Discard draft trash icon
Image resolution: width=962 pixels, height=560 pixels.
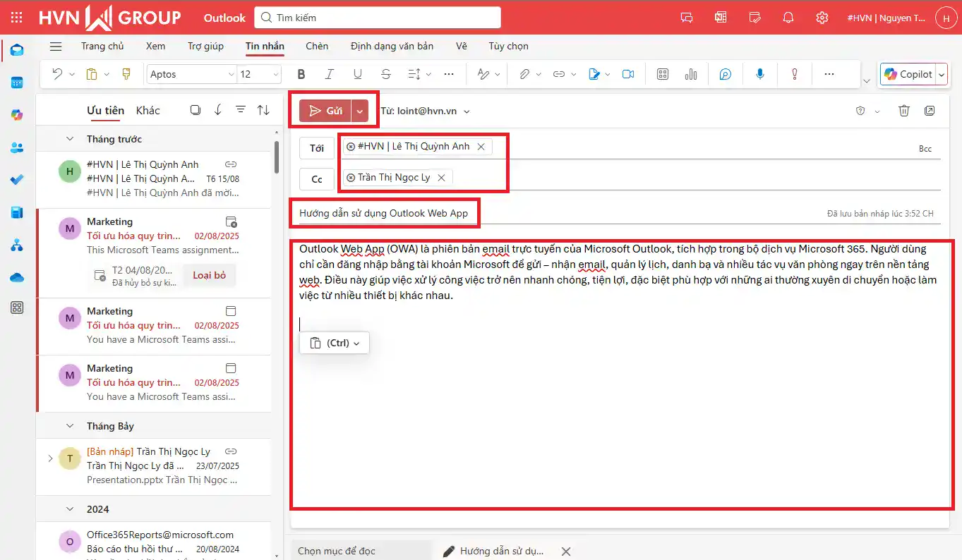pyautogui.click(x=904, y=111)
